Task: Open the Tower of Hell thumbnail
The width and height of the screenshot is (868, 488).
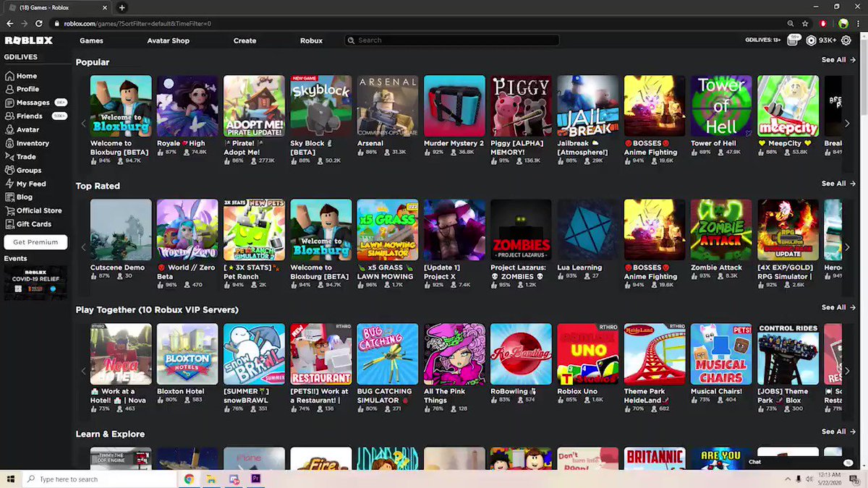Action: coord(721,106)
